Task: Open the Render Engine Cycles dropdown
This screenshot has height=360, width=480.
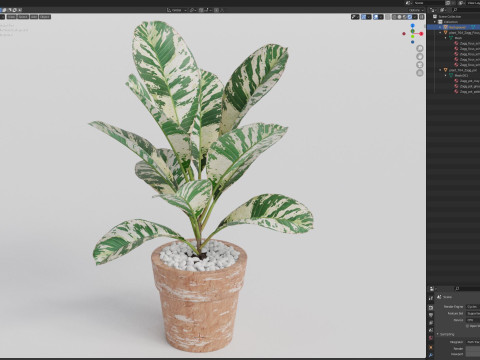Action: [x=473, y=307]
